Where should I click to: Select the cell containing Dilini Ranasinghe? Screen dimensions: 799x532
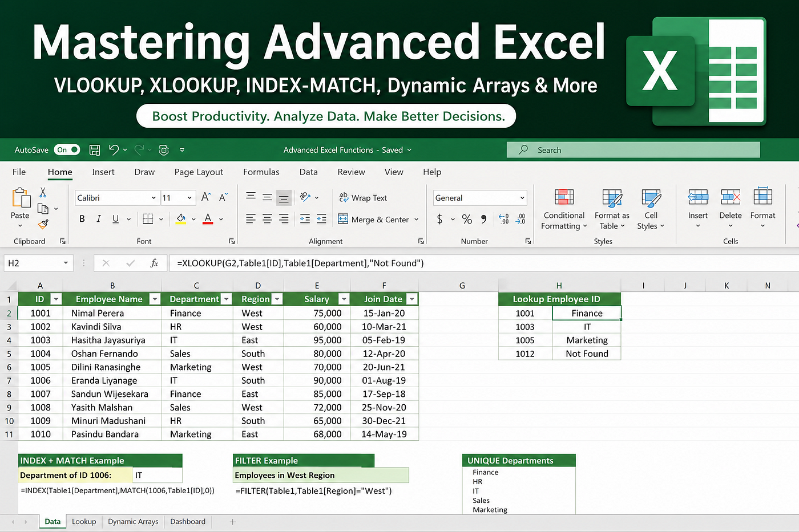pyautogui.click(x=112, y=367)
